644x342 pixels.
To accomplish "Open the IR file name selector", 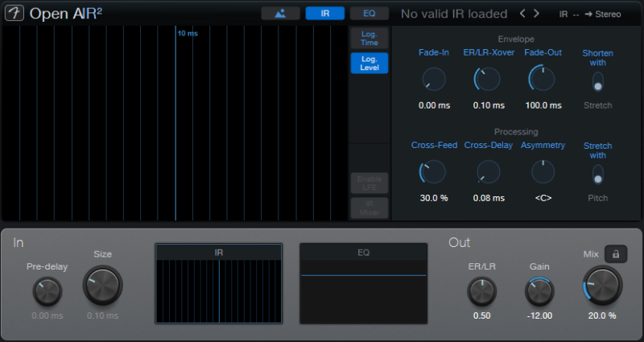I will [x=454, y=14].
